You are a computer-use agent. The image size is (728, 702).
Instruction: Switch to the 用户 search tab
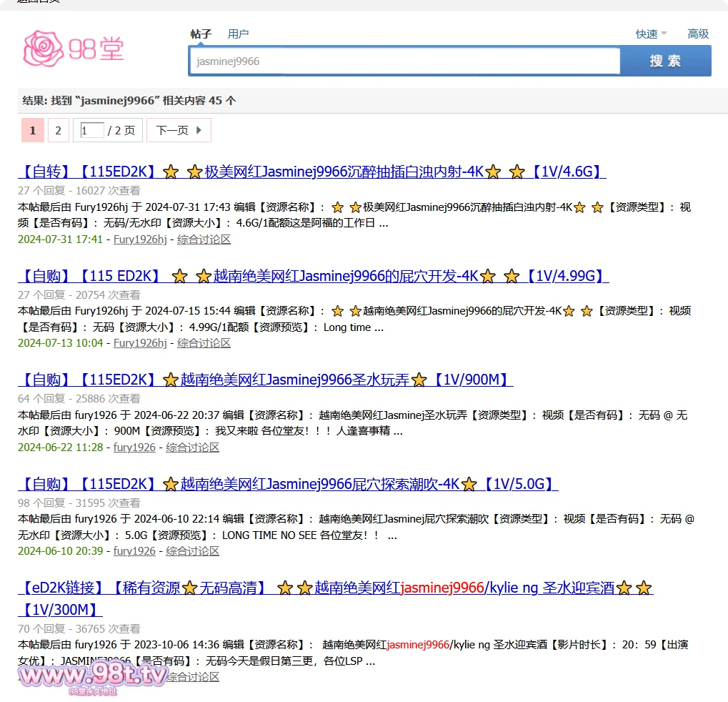pyautogui.click(x=238, y=34)
